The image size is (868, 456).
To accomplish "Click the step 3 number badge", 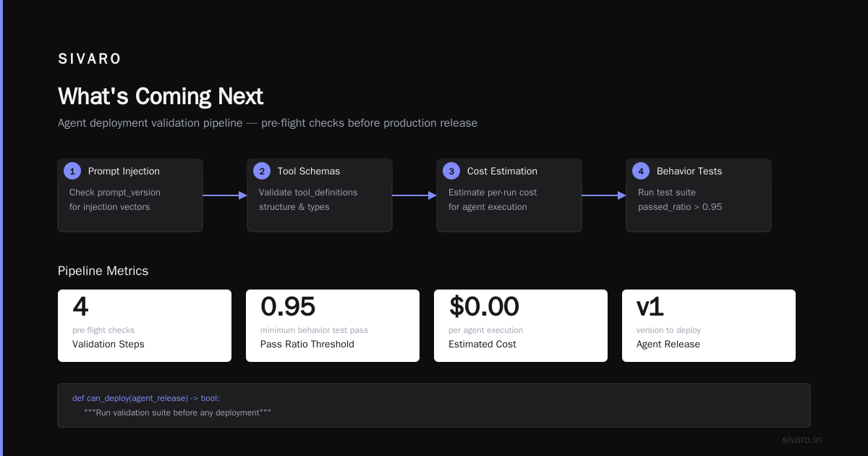I will pyautogui.click(x=451, y=171).
